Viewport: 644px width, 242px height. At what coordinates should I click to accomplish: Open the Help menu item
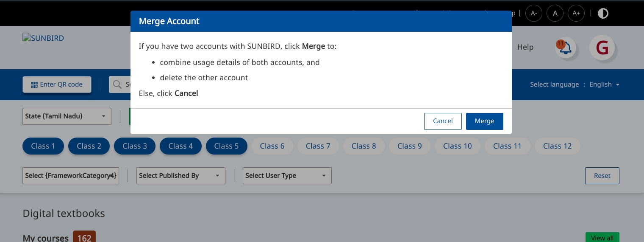(x=525, y=47)
